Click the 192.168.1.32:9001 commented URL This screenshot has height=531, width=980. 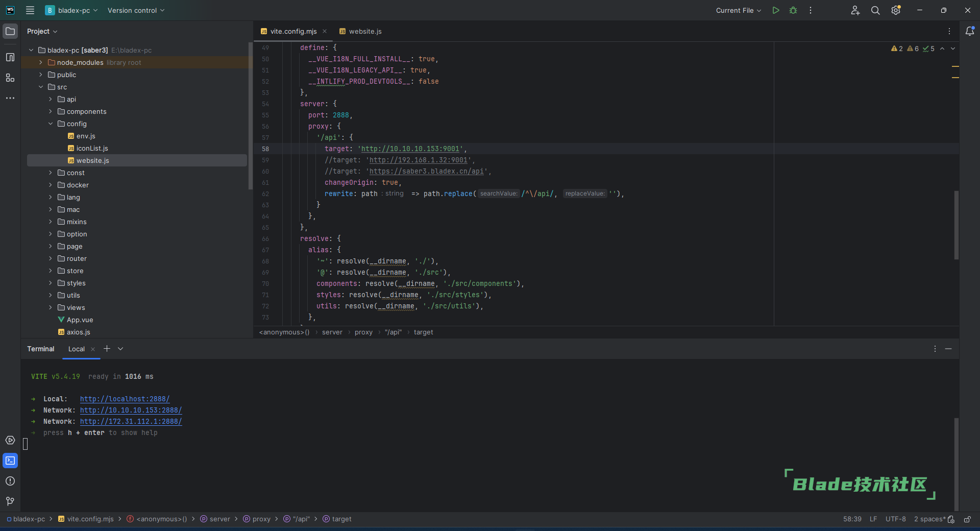click(419, 160)
